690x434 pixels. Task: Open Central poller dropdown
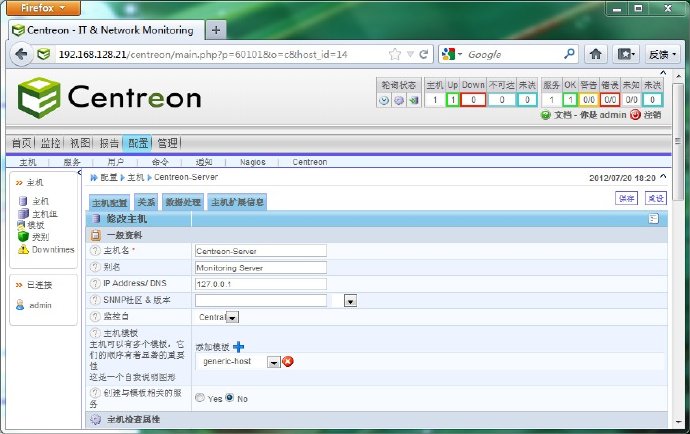coord(232,317)
